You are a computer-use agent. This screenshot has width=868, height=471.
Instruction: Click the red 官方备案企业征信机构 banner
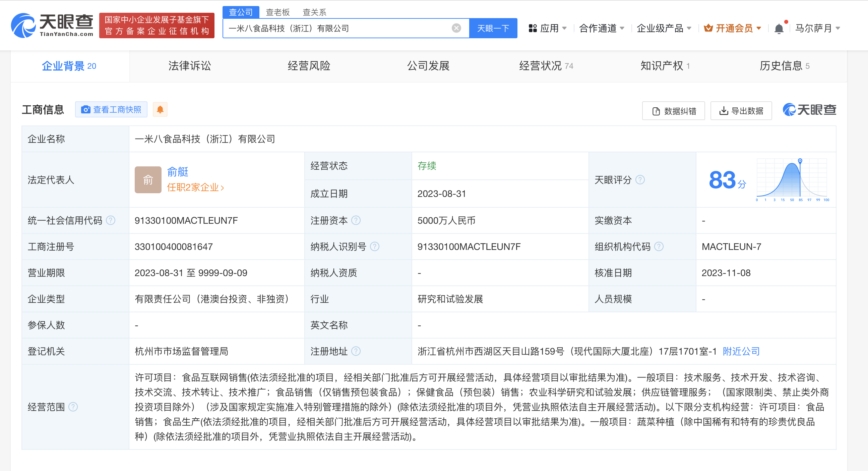157,25
